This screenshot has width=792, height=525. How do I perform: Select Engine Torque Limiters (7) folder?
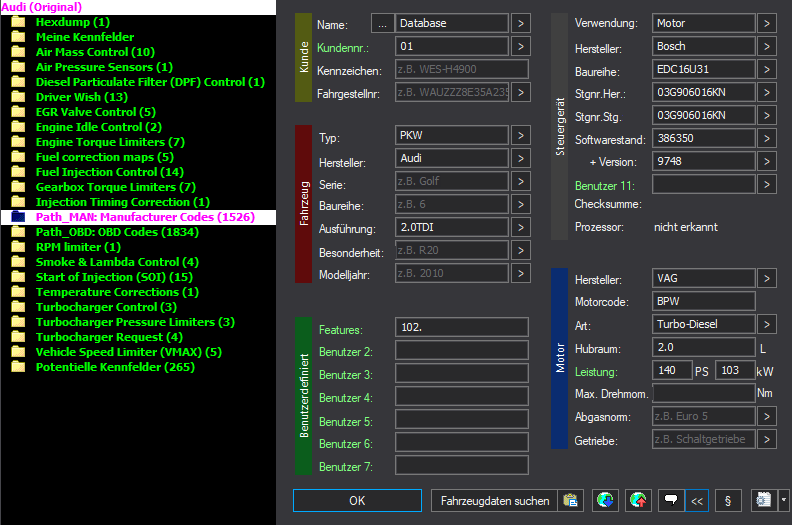(x=110, y=142)
